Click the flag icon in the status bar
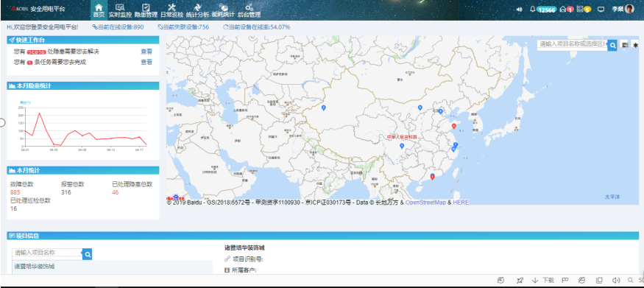Screen dimensions: 644x288 click(x=565, y=280)
